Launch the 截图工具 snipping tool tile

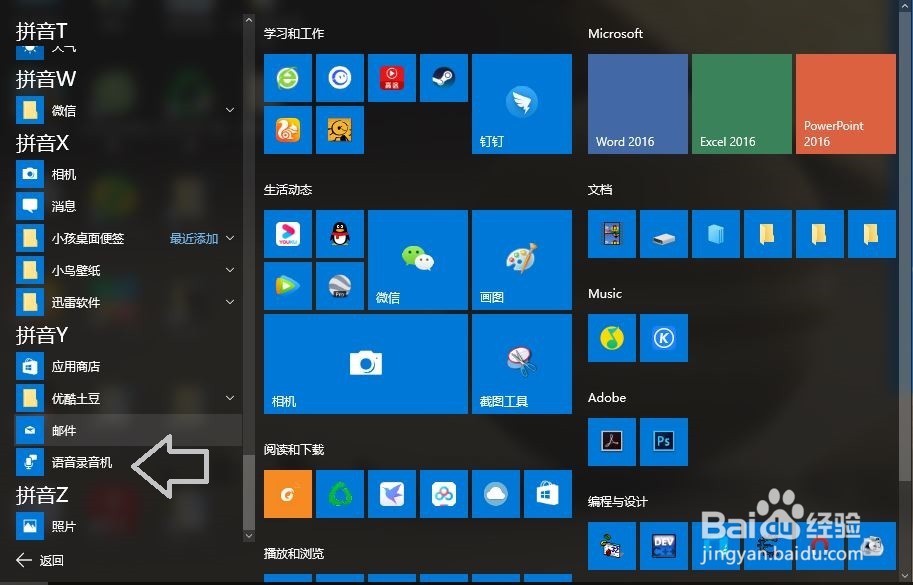coord(522,364)
